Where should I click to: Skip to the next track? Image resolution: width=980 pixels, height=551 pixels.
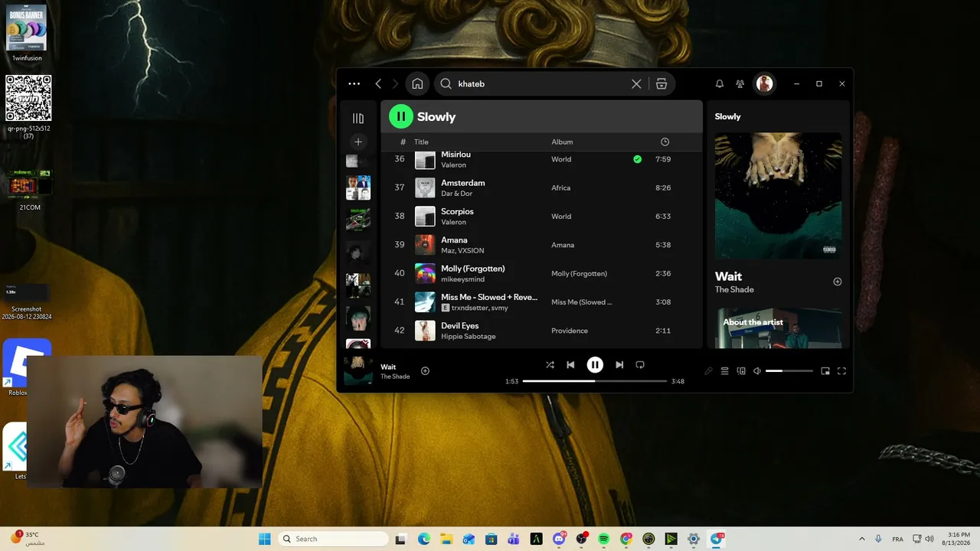tap(619, 365)
